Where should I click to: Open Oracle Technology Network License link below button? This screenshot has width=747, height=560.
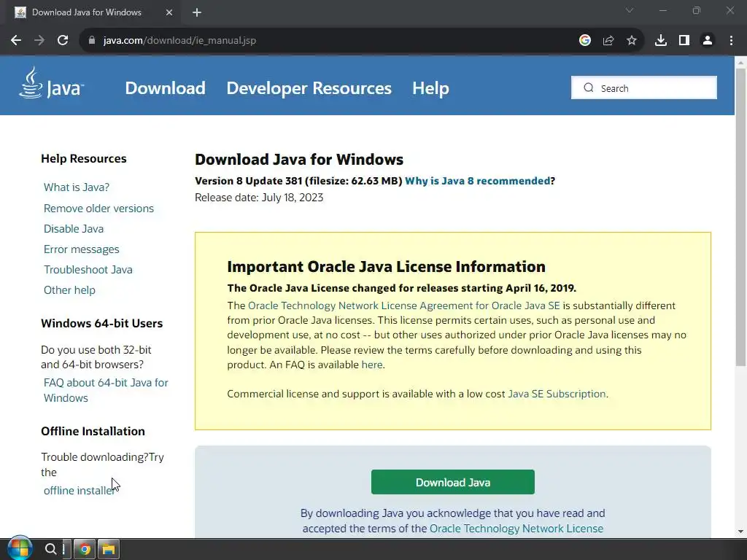[516, 529]
